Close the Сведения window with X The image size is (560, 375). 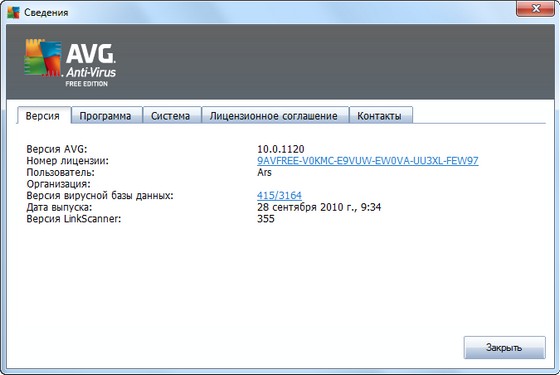click(x=535, y=8)
